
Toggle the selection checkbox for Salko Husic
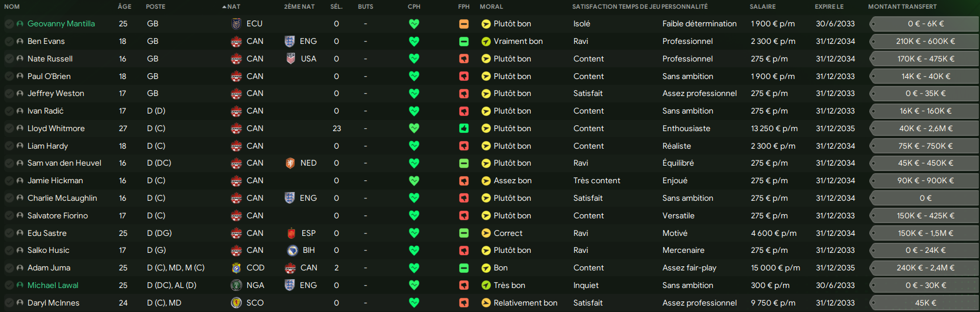[x=9, y=251]
